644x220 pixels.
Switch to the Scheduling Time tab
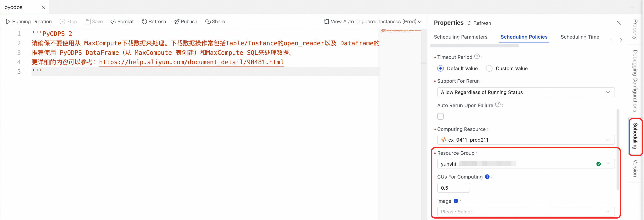pyautogui.click(x=580, y=37)
